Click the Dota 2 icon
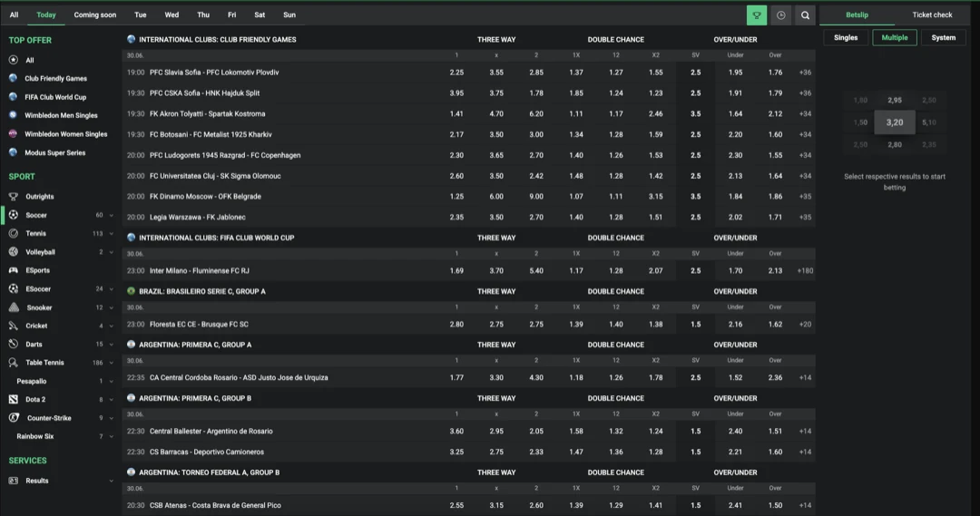The width and height of the screenshot is (980, 516). coord(13,399)
